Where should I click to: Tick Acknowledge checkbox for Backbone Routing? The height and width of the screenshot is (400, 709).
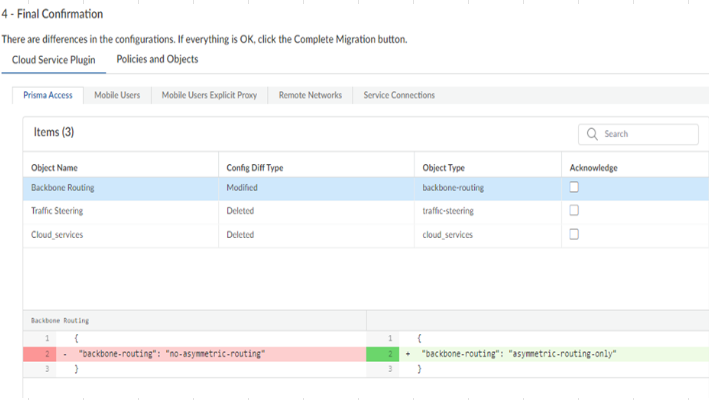pyautogui.click(x=574, y=187)
